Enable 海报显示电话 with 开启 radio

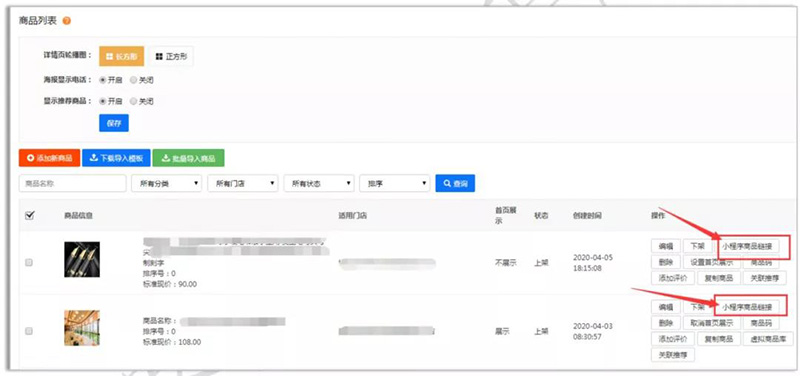[x=103, y=80]
